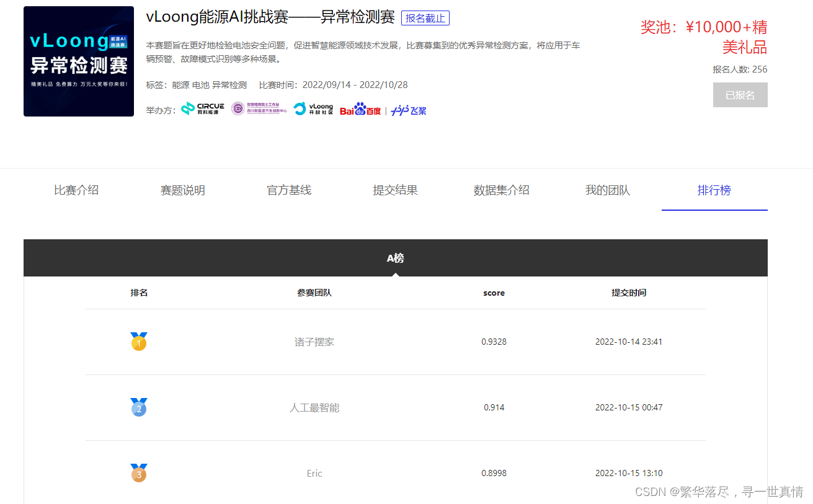
Task: Click the vLoong 异常检测赛 banner image
Action: click(78, 61)
